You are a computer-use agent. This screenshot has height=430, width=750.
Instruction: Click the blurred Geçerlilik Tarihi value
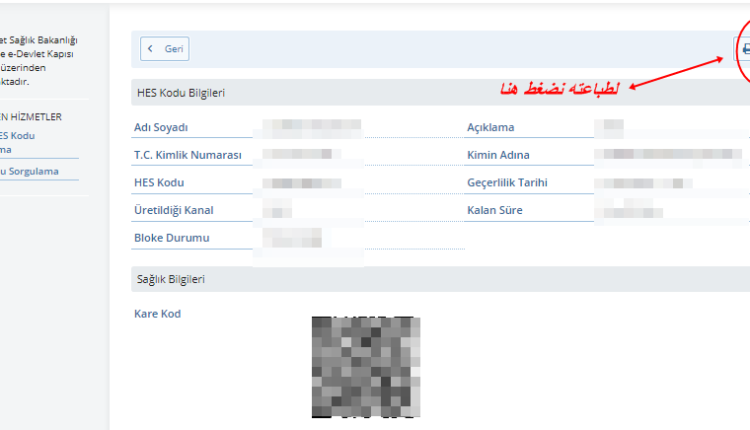(643, 183)
